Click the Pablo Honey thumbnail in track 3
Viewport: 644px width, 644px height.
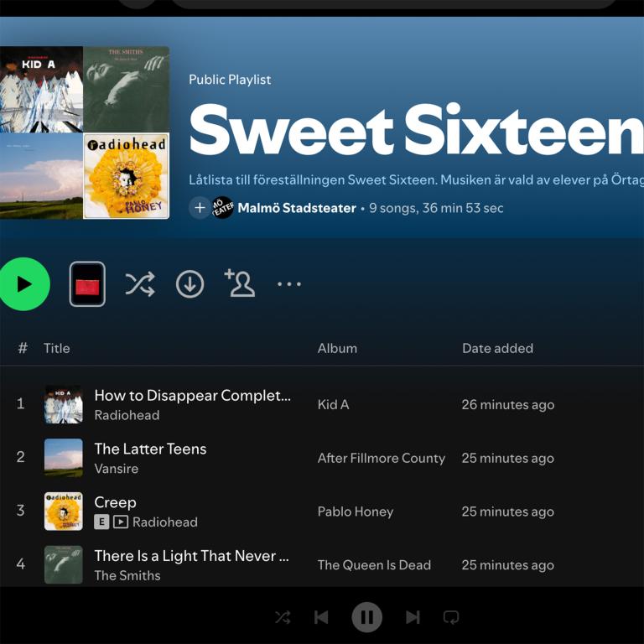[64, 511]
